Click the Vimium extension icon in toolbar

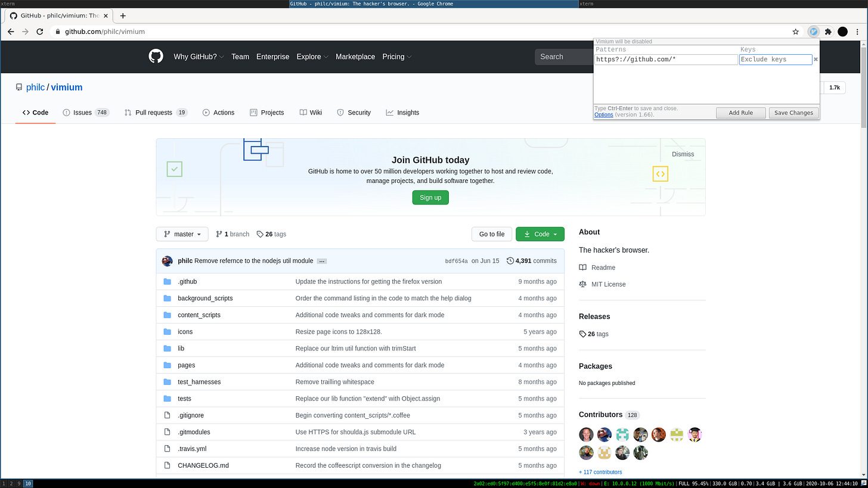(x=814, y=32)
